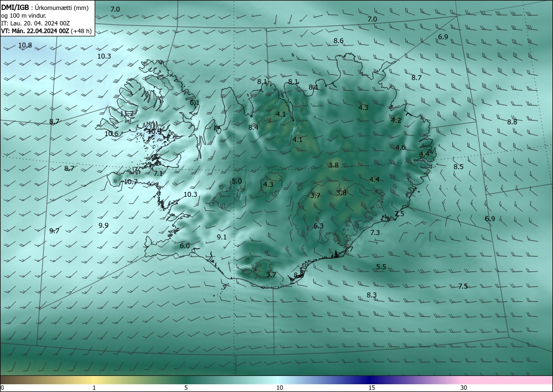The image size is (553, 392).
Task: Click the 5.5 value south of the coast
Action: click(381, 267)
